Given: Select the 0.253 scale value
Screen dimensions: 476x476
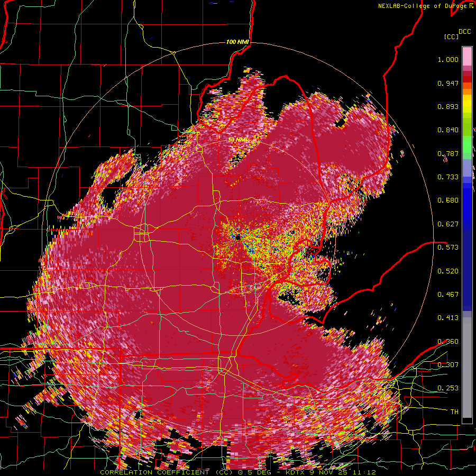Looking at the screenshot, I should coord(448,388).
